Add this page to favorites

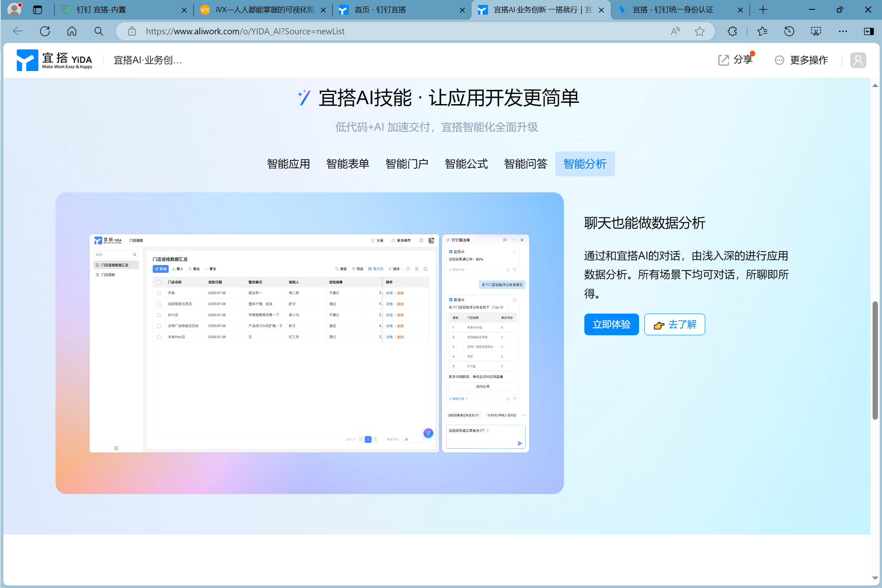(699, 31)
